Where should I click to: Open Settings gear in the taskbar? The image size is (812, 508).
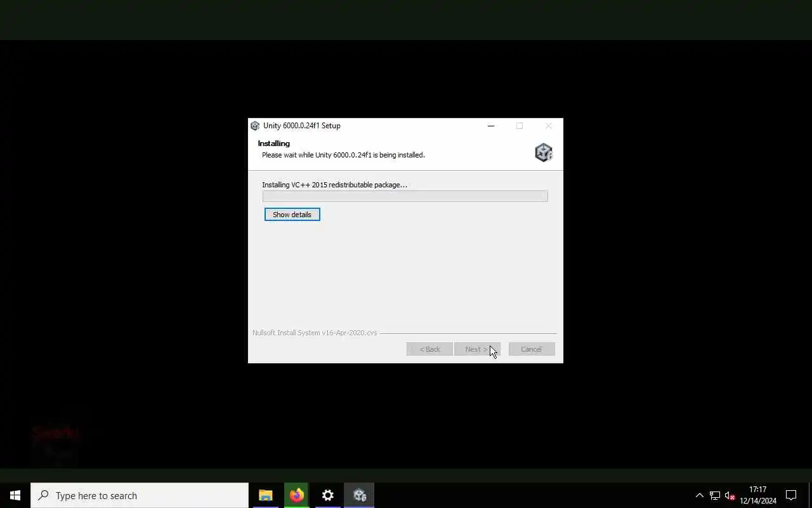click(327, 495)
